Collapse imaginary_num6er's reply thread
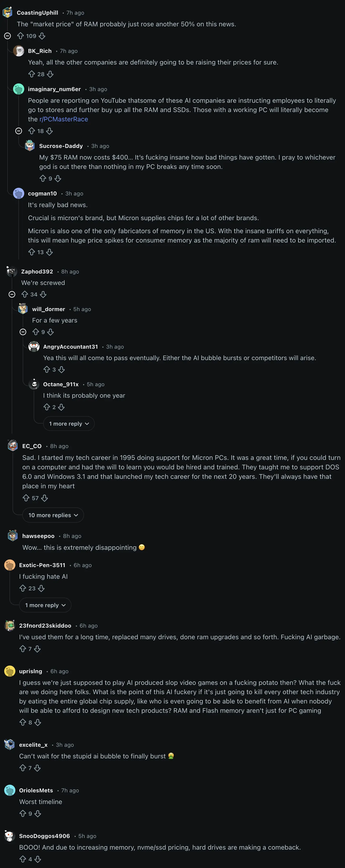The image size is (345, 868). coord(19,131)
